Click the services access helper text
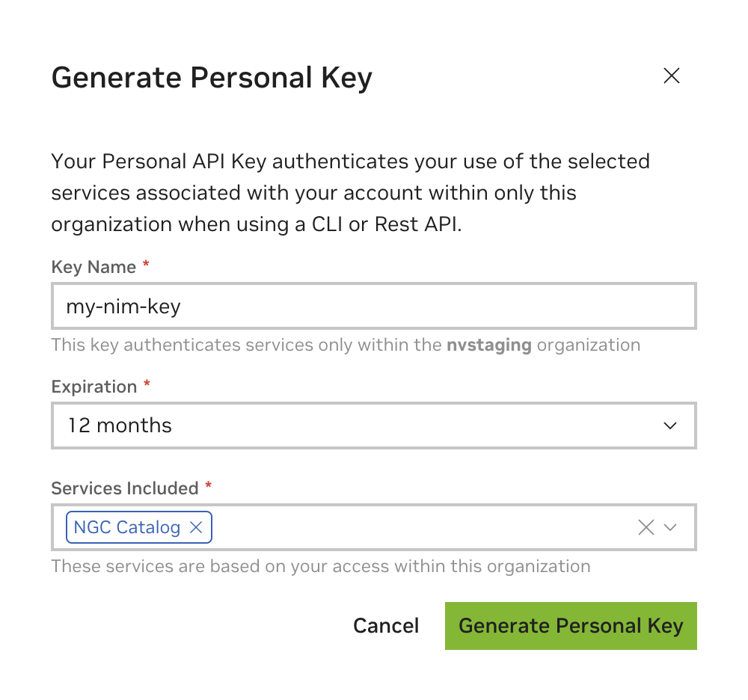The width and height of the screenshot is (748, 700). click(x=320, y=566)
